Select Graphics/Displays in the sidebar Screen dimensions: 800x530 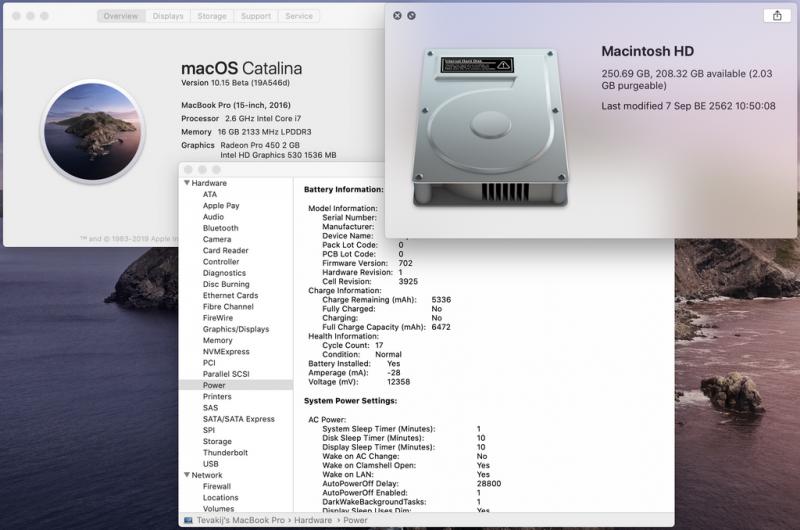click(236, 329)
